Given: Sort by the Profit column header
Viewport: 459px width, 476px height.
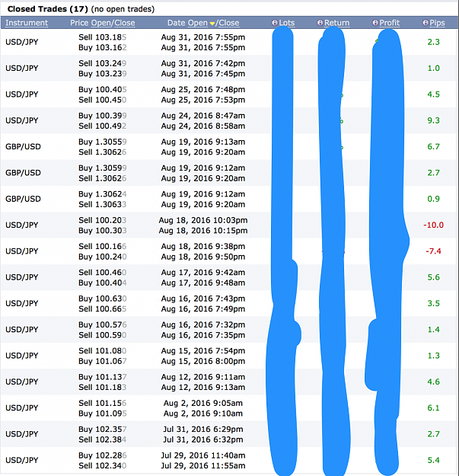Looking at the screenshot, I should [x=390, y=23].
